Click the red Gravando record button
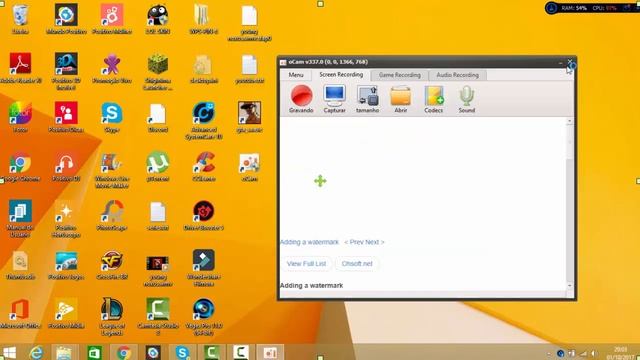Image resolution: width=640 pixels, height=360 pixels. [301, 99]
